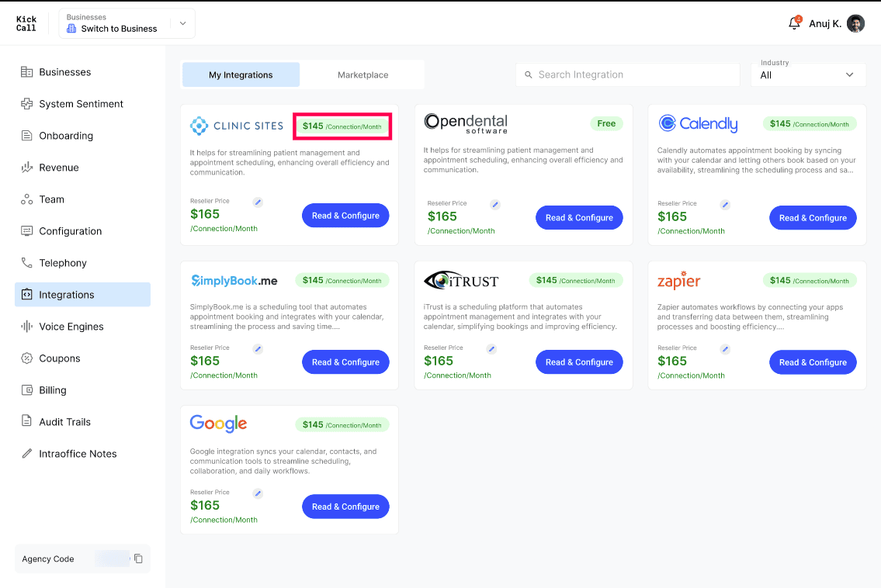
Task: Click the Integrations sidebar icon
Action: pos(26,294)
